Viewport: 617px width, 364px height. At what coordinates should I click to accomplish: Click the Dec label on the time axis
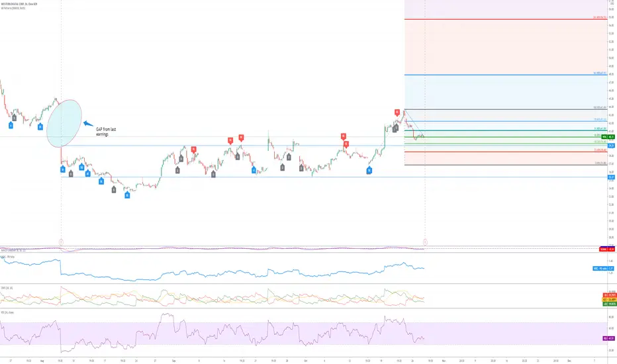569,361
